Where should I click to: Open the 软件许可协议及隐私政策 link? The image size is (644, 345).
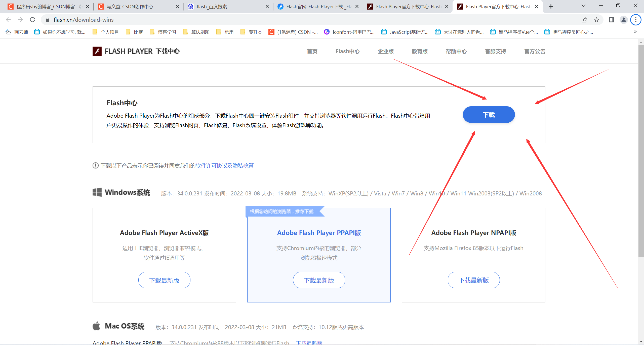point(225,165)
